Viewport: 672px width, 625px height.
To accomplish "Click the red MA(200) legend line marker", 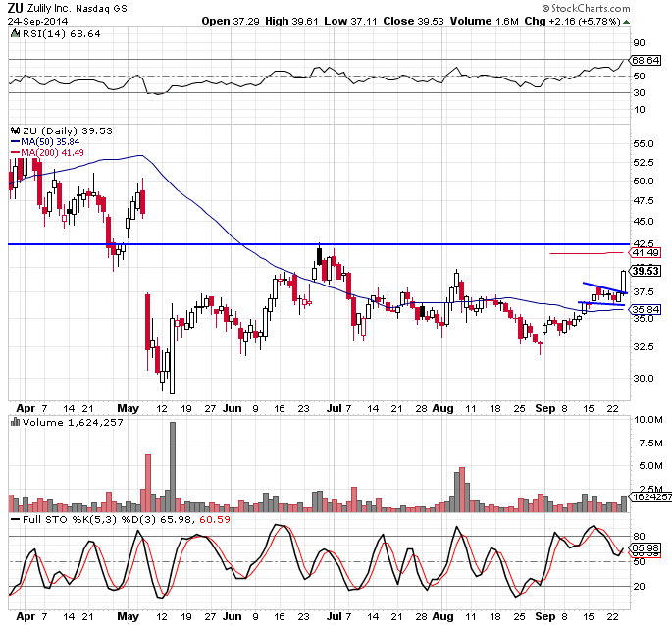I will pyautogui.click(x=13, y=152).
